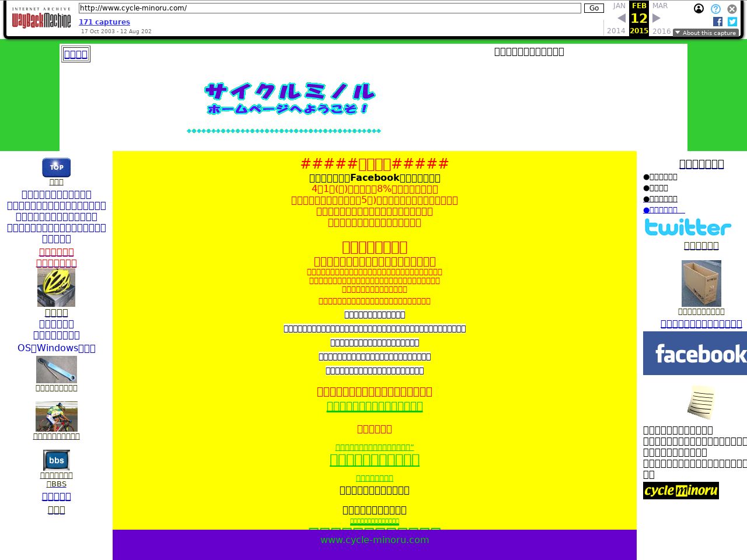Screen dimensions: 747x560
Task: Open the cyclist racing photo
Action: [56, 416]
